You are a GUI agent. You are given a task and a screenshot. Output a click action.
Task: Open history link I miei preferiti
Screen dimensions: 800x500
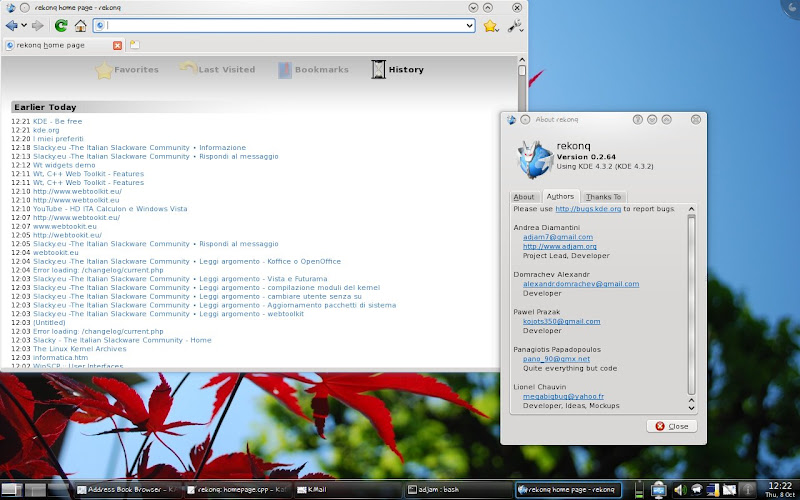pyautogui.click(x=58, y=139)
